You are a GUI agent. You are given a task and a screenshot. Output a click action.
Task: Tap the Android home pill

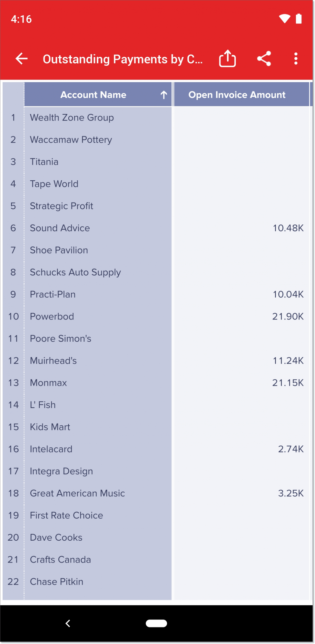156,623
